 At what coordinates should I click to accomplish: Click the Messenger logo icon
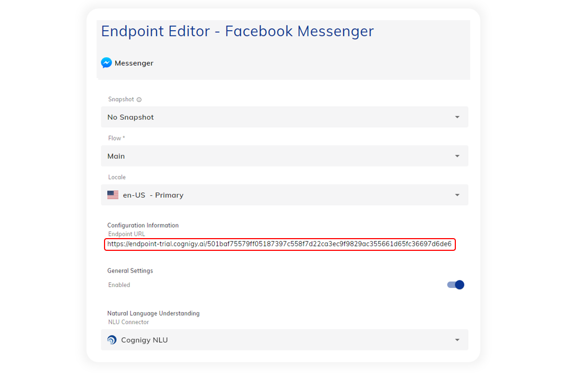pos(107,63)
